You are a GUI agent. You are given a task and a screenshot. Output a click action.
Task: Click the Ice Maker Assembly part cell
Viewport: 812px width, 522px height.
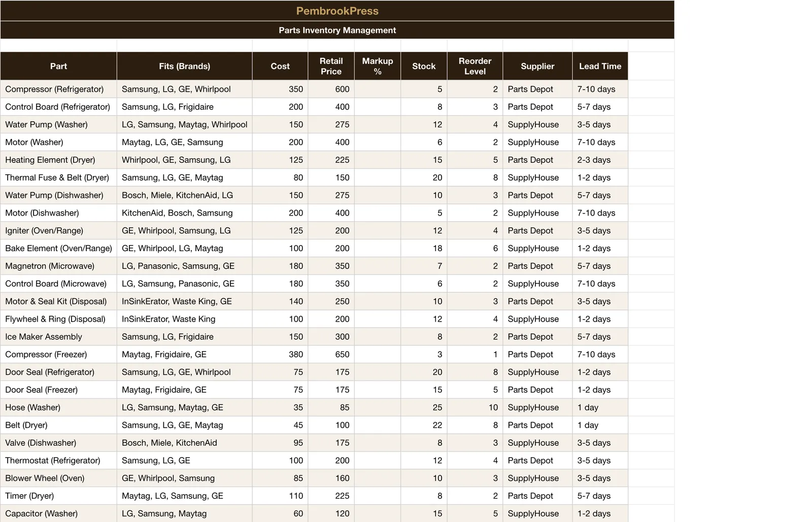(58, 337)
